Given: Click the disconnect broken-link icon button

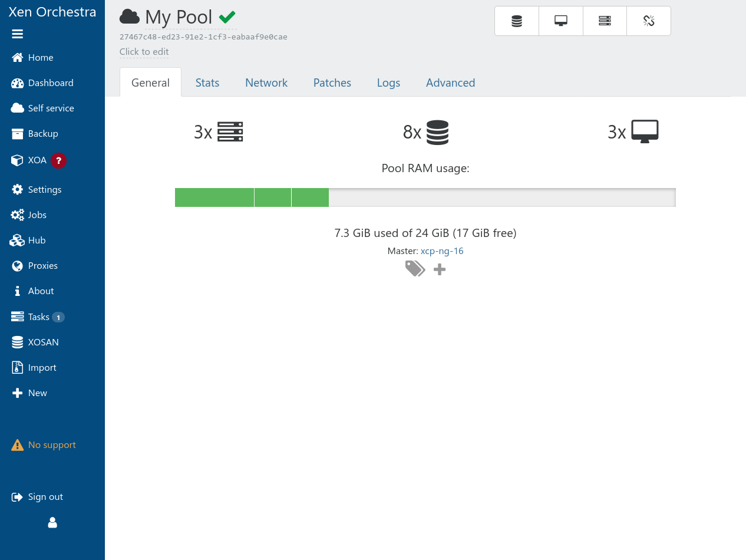Looking at the screenshot, I should point(649,21).
